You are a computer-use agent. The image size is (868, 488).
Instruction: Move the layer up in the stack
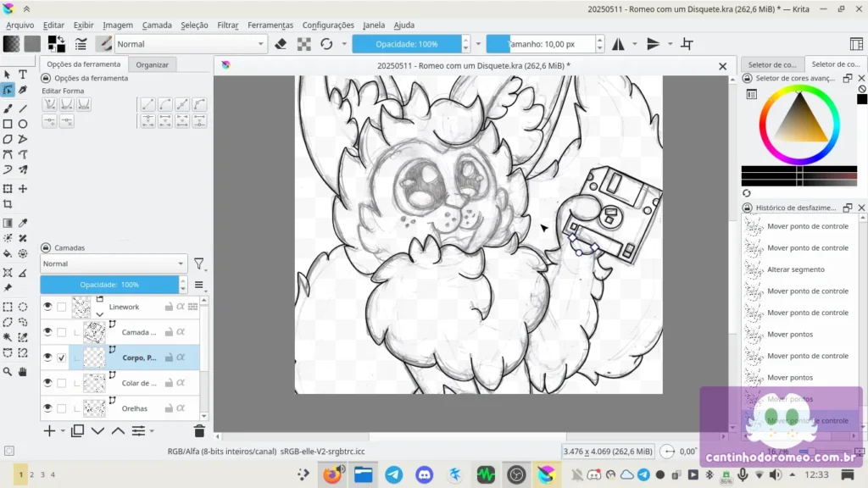click(118, 430)
